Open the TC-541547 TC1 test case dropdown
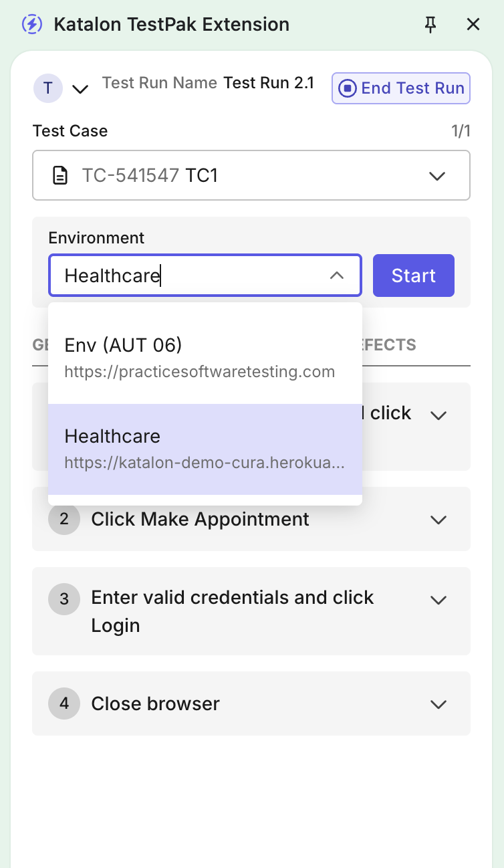Image resolution: width=504 pixels, height=868 pixels. (x=437, y=176)
